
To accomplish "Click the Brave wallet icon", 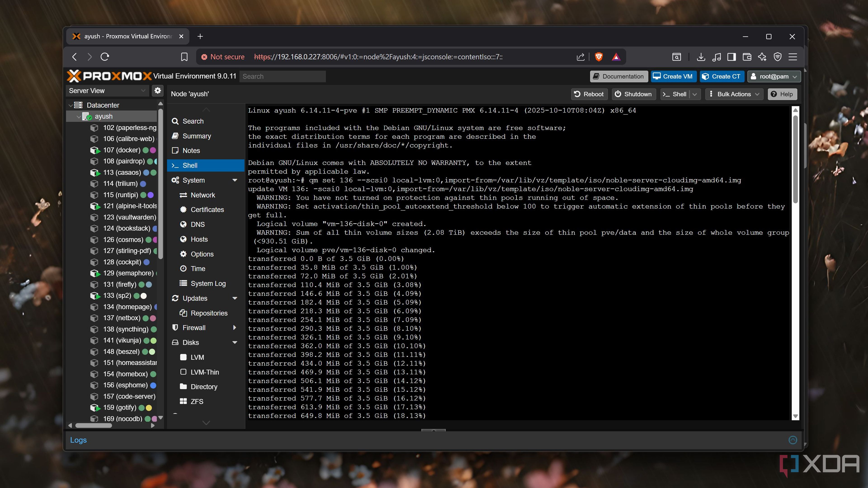I will 747,57.
